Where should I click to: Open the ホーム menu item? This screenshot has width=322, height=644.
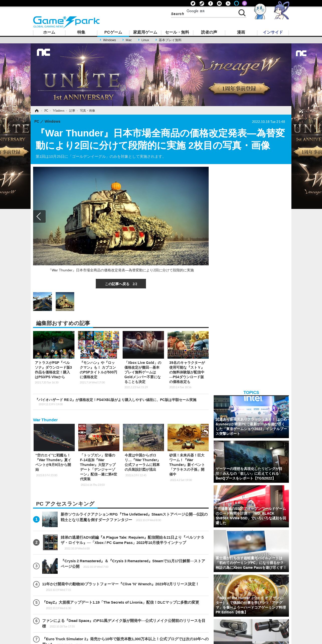(x=49, y=32)
